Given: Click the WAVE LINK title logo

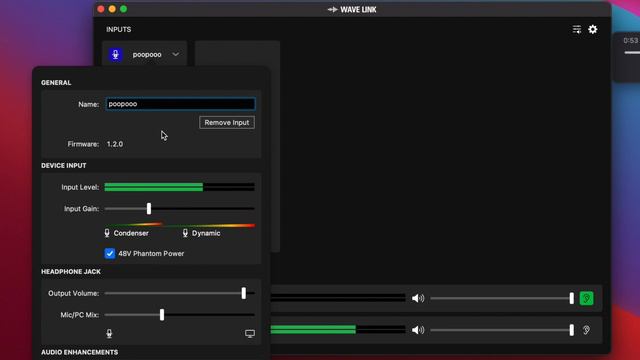Looking at the screenshot, I should 352,9.
